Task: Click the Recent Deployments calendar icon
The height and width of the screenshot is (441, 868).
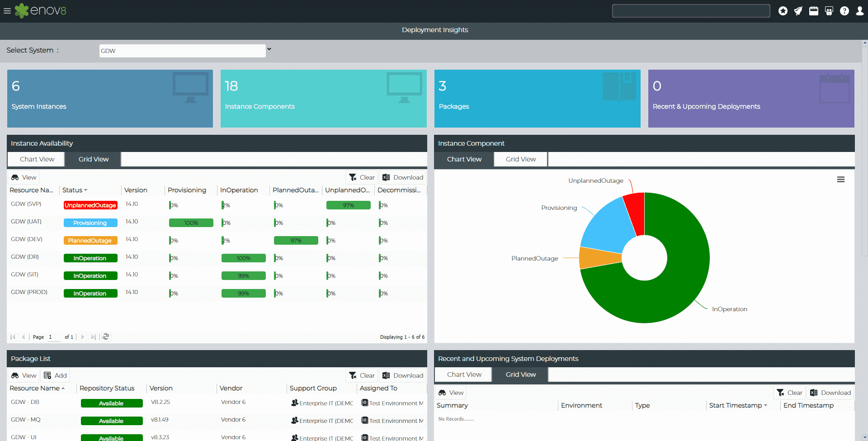Action: [x=835, y=88]
